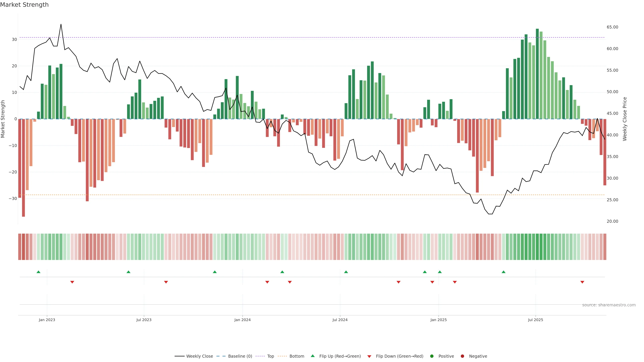644x362 pixels.
Task: Click Flip Up green triangle legend icon
Action: pyautogui.click(x=312, y=356)
